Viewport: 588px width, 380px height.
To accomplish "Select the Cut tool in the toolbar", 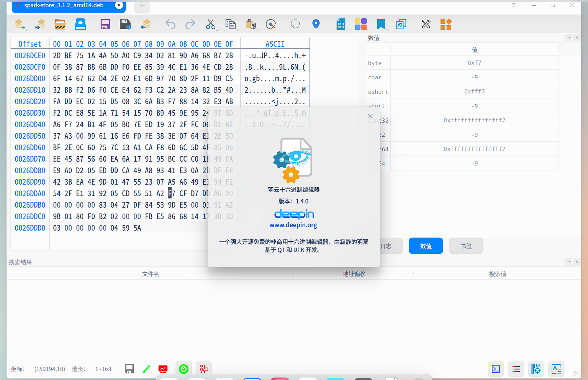I will (x=211, y=24).
